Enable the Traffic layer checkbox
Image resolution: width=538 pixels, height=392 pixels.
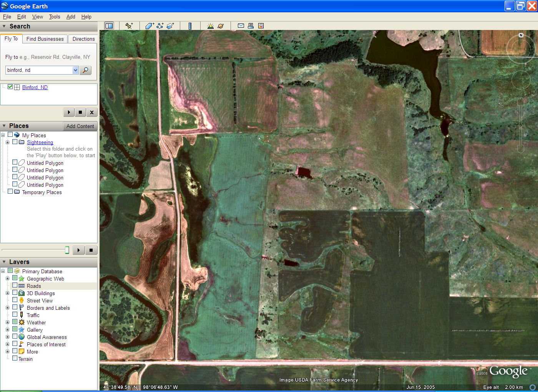point(15,315)
